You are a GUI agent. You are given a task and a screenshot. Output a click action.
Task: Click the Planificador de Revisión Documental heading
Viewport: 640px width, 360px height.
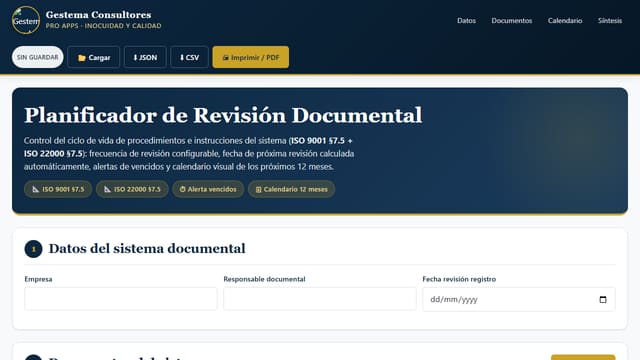(x=223, y=115)
